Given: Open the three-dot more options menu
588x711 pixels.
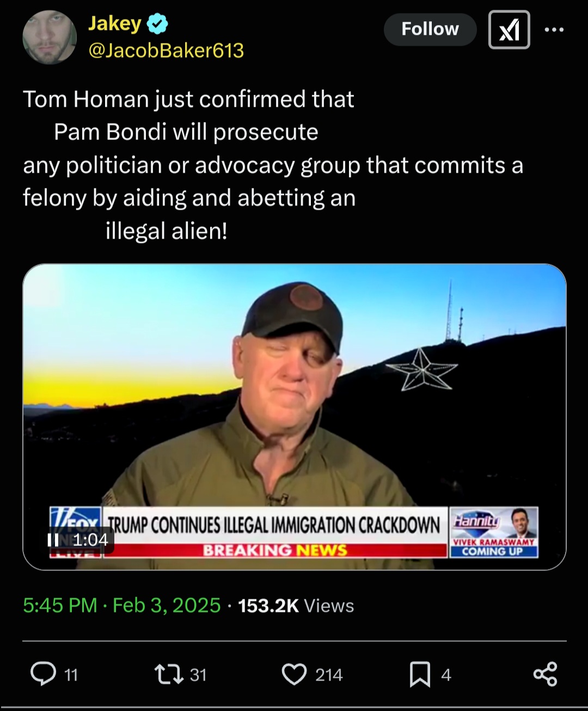Looking at the screenshot, I should pos(554,29).
